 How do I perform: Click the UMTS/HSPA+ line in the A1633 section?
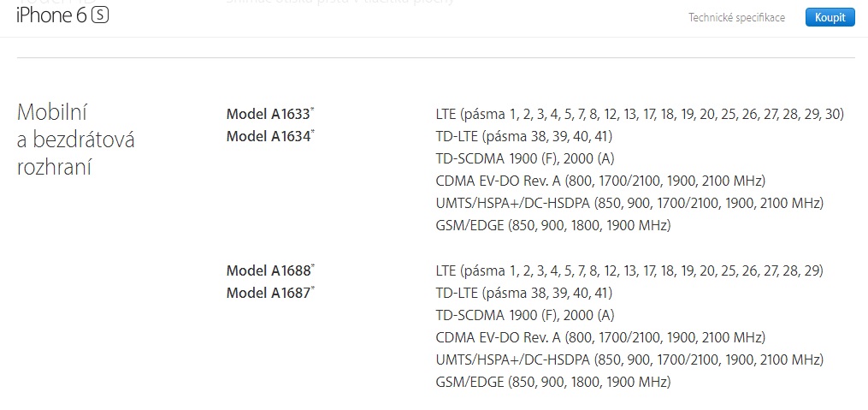click(629, 203)
